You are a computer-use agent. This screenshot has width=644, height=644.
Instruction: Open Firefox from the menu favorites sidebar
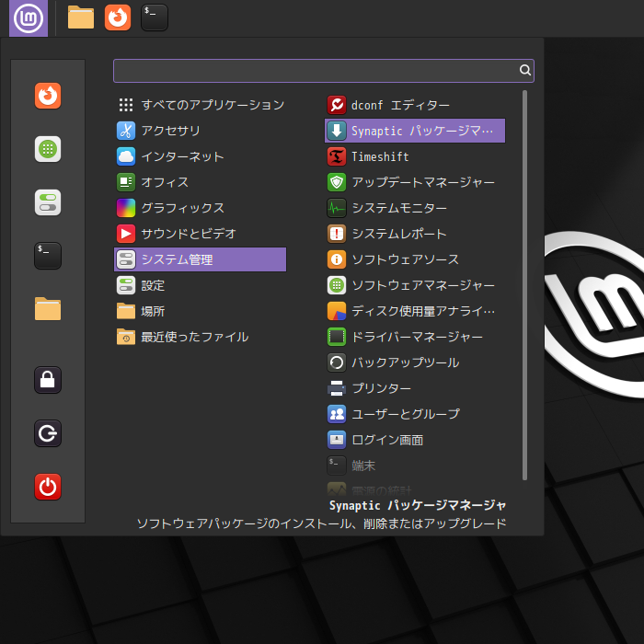tap(48, 96)
